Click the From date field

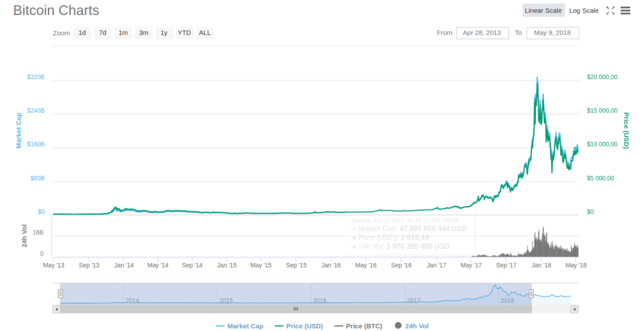482,33
